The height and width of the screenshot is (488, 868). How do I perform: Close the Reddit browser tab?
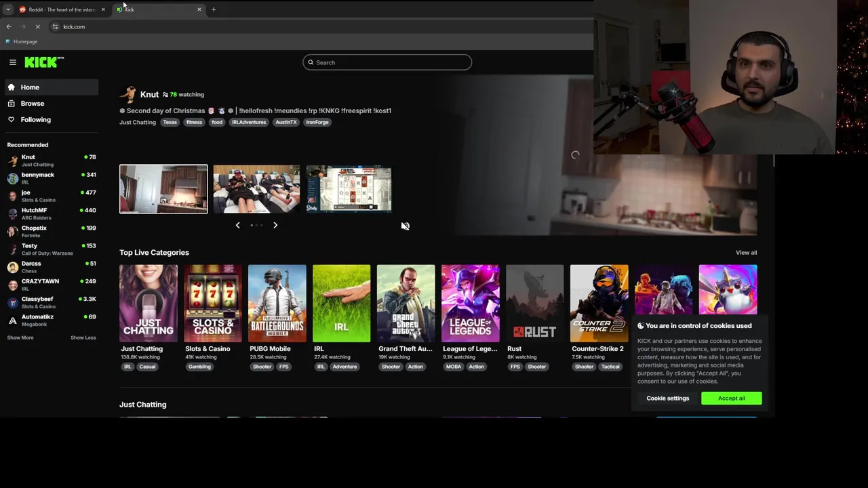[103, 9]
